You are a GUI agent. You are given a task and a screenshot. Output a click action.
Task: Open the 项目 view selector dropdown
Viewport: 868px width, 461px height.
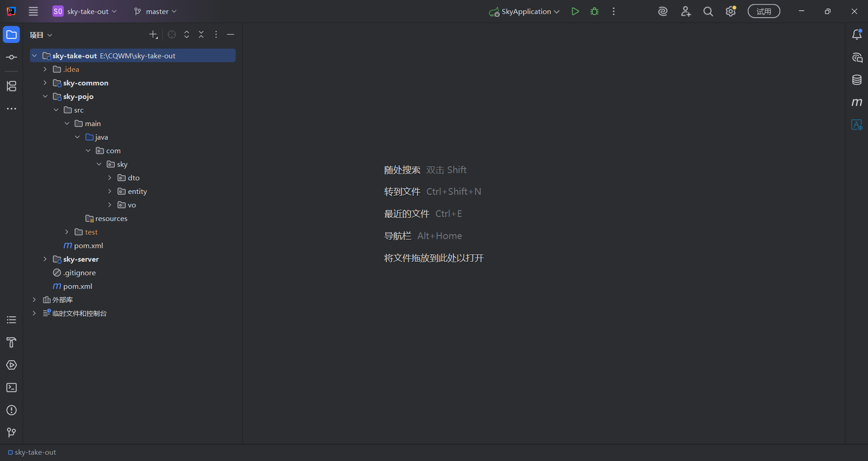pyautogui.click(x=41, y=35)
